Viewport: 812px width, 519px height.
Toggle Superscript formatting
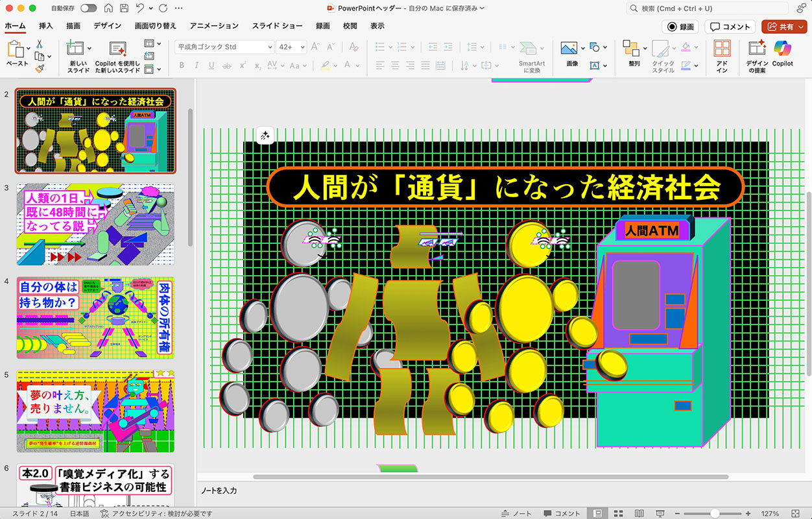[x=243, y=66]
